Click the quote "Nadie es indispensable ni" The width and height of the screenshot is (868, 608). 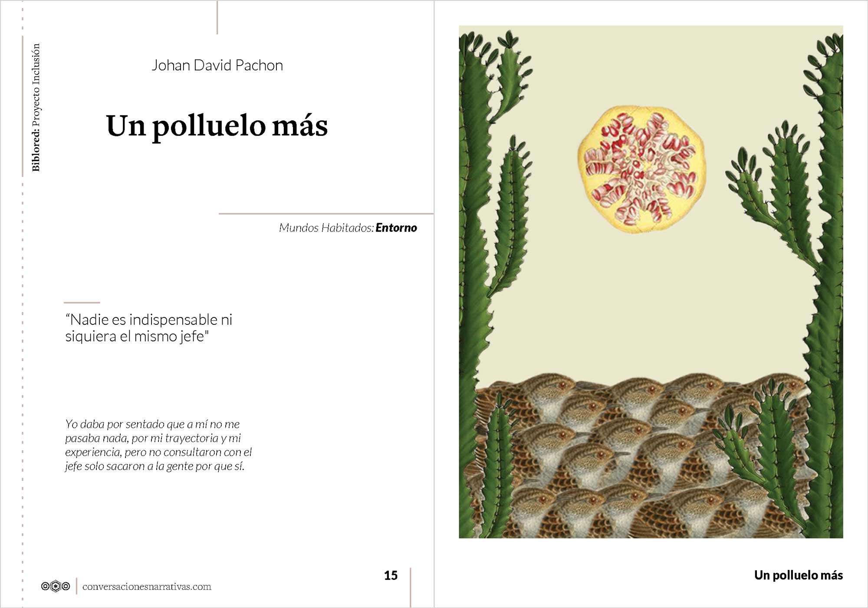pyautogui.click(x=149, y=320)
